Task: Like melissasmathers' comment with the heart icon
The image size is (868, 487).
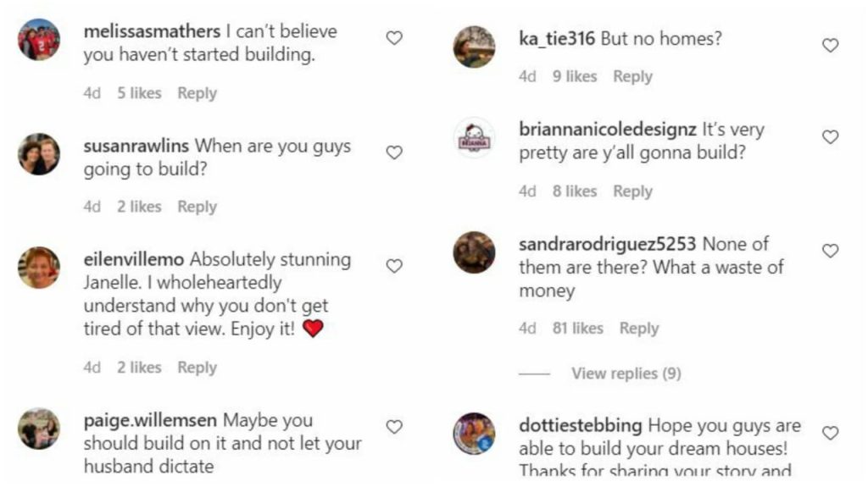Action: (x=394, y=38)
